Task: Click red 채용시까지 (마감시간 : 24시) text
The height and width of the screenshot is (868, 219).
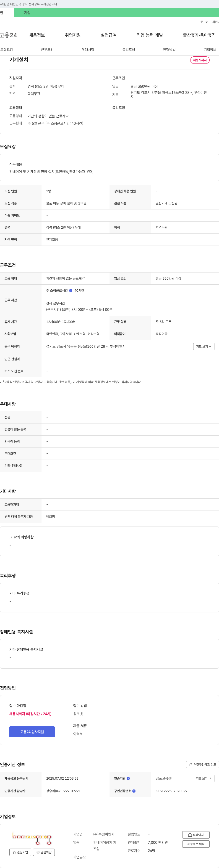Action: coord(30,714)
